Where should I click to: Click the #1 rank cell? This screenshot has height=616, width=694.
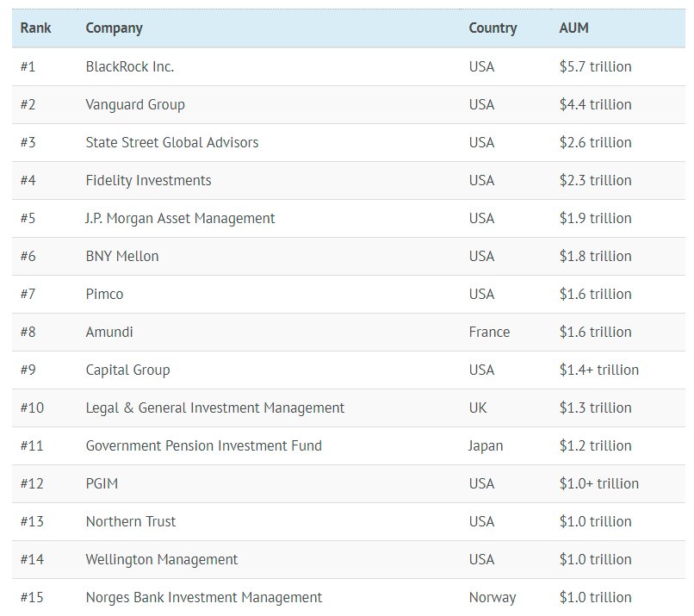tap(28, 66)
